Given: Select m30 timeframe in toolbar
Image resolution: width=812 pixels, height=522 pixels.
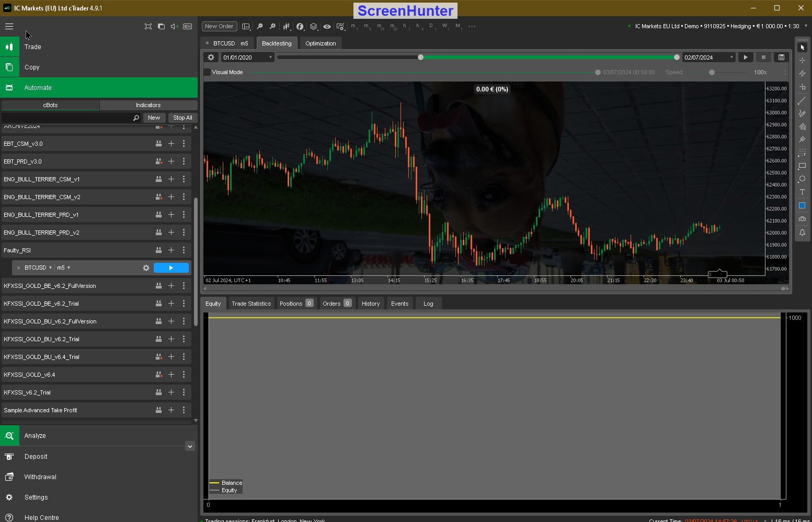Looking at the screenshot, I should [x=394, y=26].
